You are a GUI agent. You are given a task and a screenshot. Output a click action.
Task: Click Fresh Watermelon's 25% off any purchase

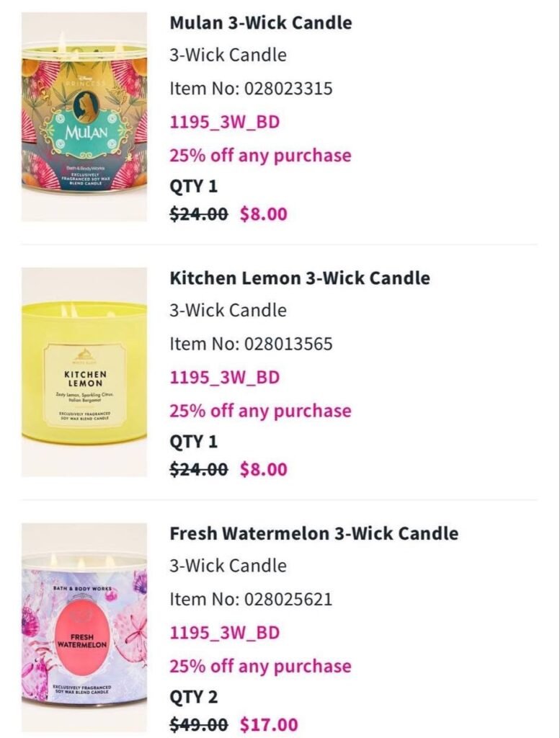pyautogui.click(x=260, y=667)
